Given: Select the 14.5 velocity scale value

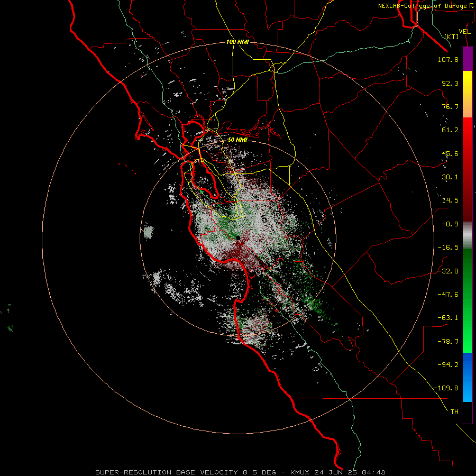Looking at the screenshot, I should pos(450,200).
